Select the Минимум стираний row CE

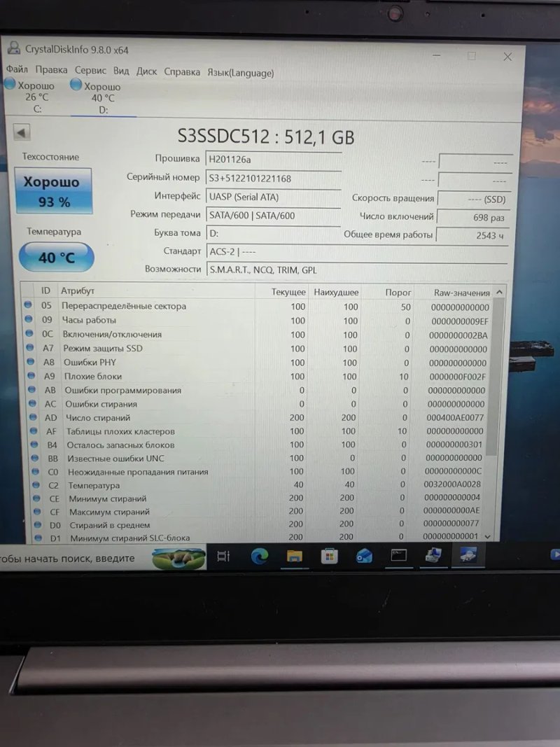tap(257, 498)
